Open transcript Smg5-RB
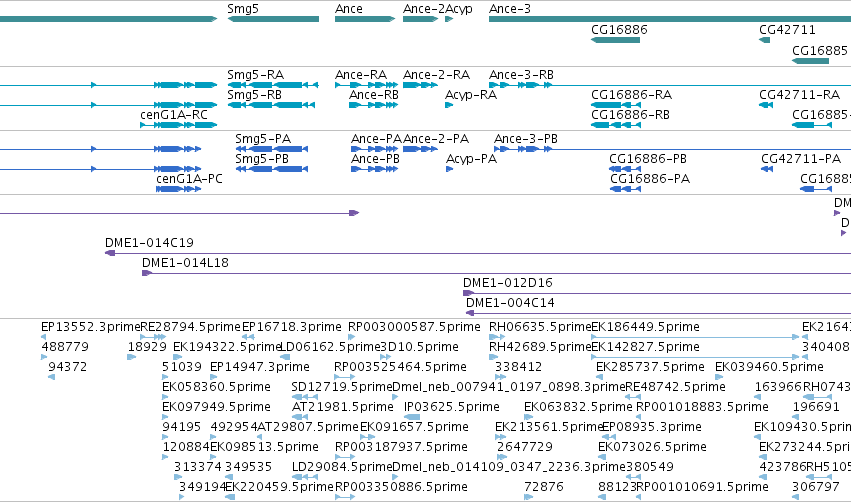This screenshot has width=851, height=502. [x=254, y=95]
